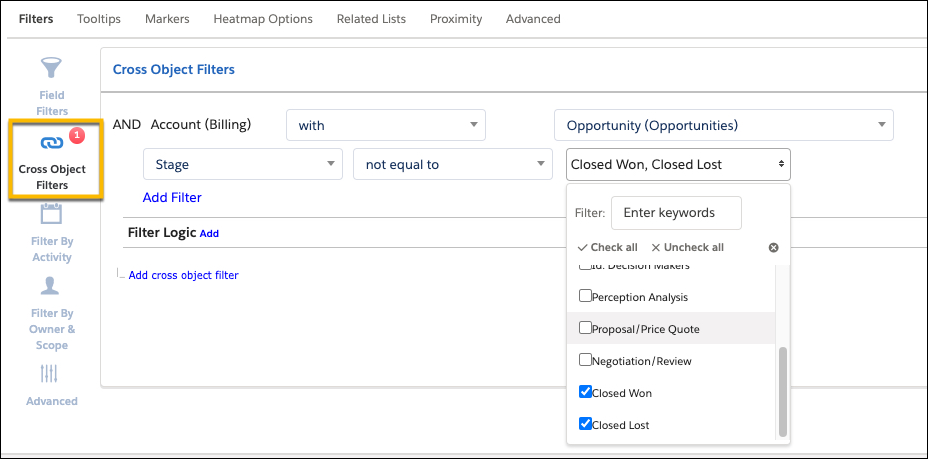The image size is (928, 459).
Task: Open the 'not equal to' operator dropdown
Action: tap(452, 164)
